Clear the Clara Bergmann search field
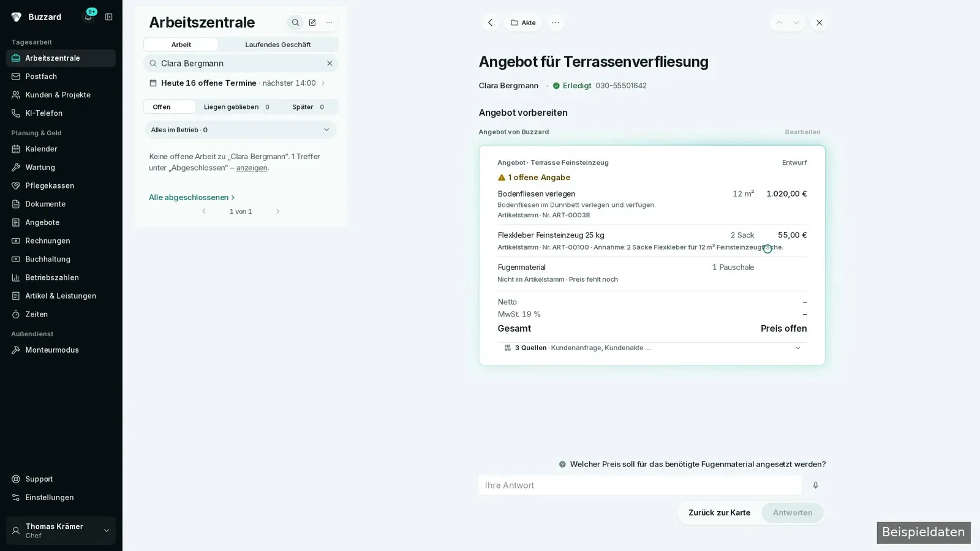Screen dimensions: 980x551 pos(330,63)
